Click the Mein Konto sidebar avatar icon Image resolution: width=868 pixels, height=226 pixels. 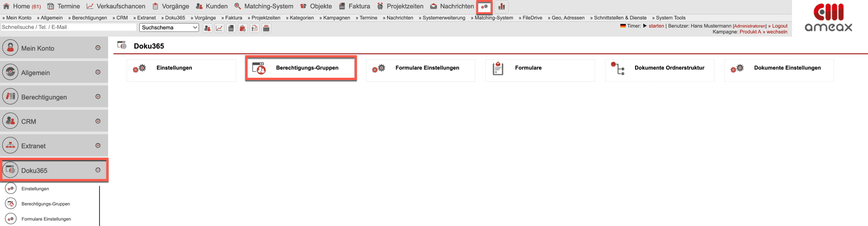[10, 47]
